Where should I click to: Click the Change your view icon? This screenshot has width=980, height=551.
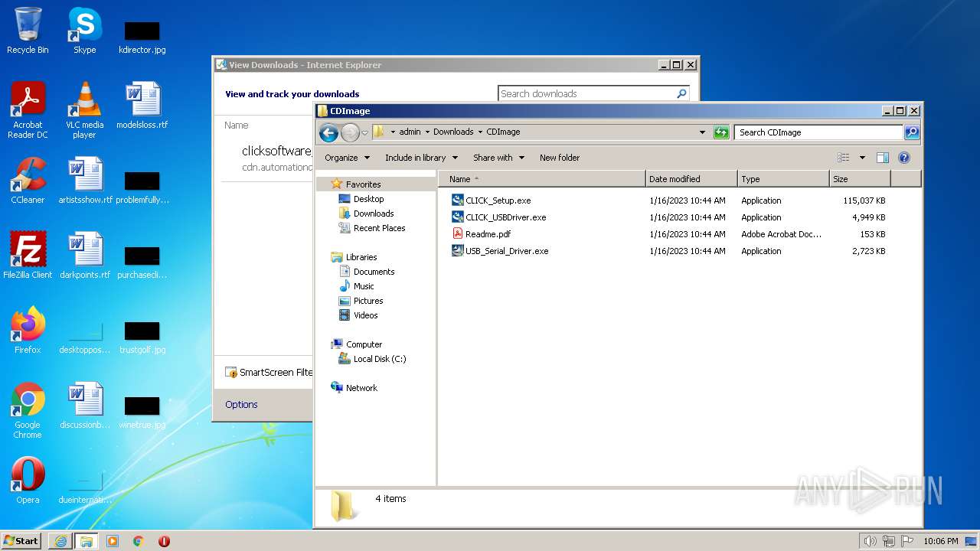click(x=843, y=158)
